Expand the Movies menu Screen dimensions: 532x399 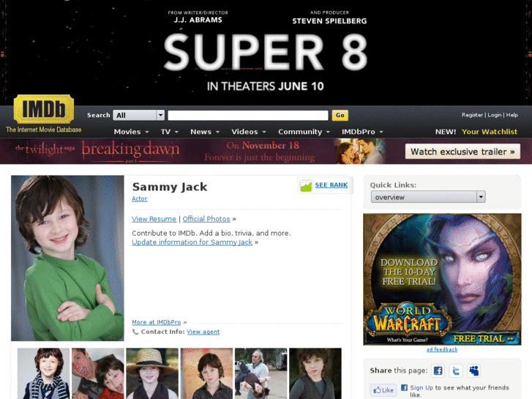pyautogui.click(x=131, y=132)
